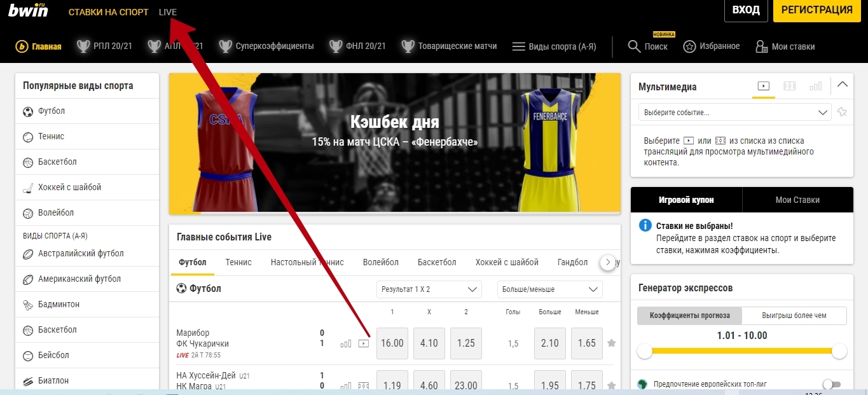The height and width of the screenshot is (395, 868).
Task: Open Выберите событие dropdown
Action: point(734,113)
